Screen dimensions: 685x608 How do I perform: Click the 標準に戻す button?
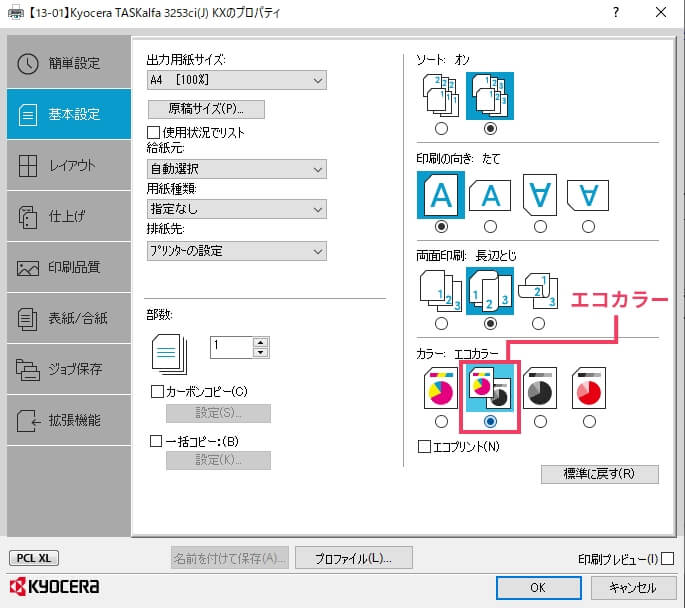tap(599, 474)
